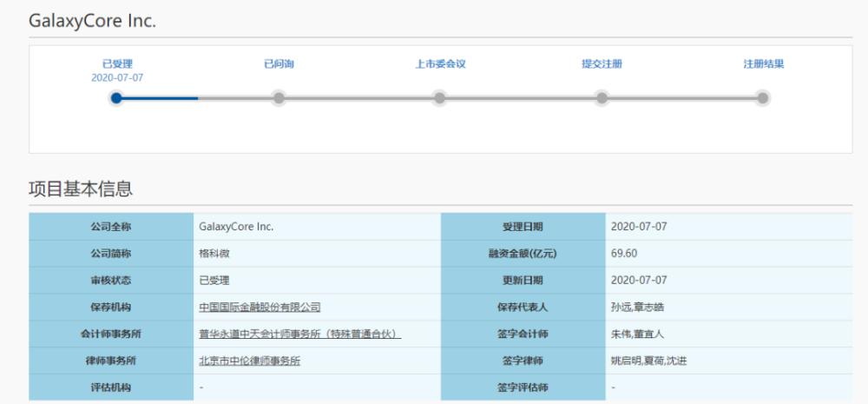Click the 保荐机构 header cell
The width and height of the screenshot is (868, 404).
click(x=111, y=307)
